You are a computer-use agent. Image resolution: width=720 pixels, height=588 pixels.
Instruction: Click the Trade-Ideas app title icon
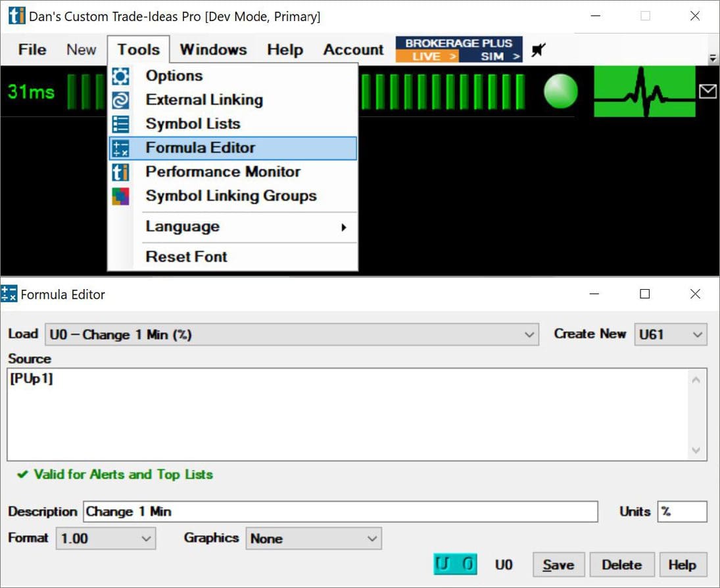[x=16, y=16]
